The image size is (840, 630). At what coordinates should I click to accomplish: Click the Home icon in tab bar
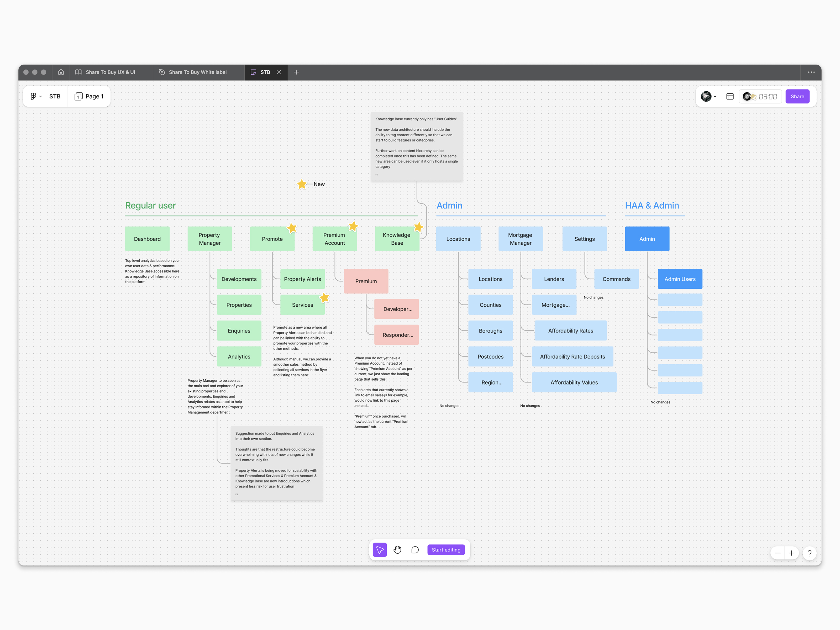[61, 72]
